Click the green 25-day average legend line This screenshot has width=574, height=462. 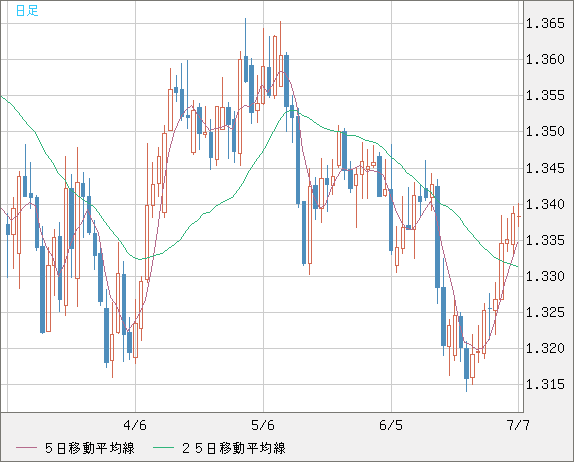click(x=163, y=448)
